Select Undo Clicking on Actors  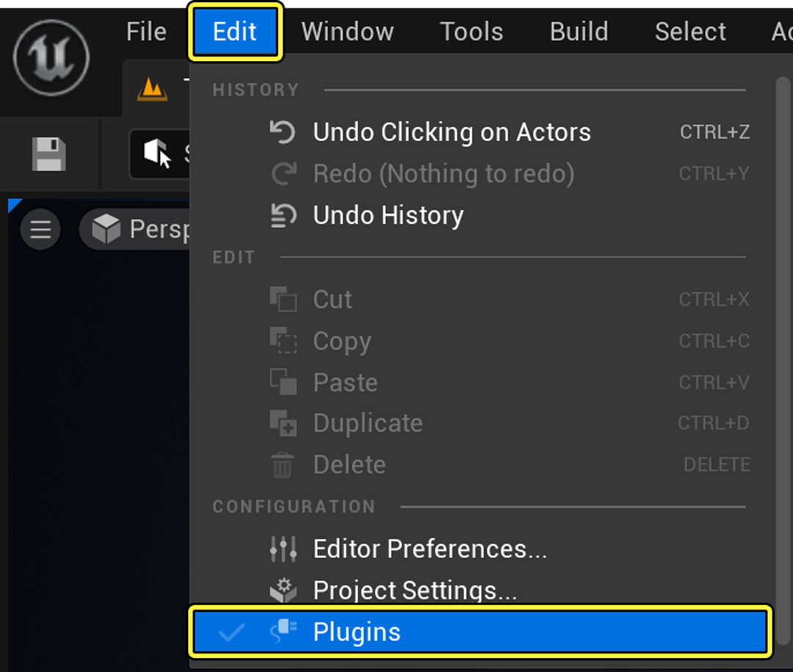click(452, 132)
